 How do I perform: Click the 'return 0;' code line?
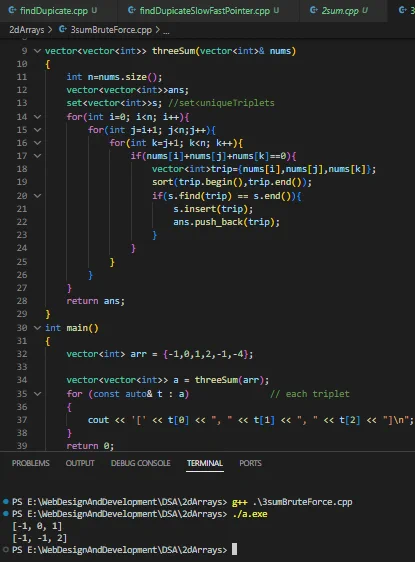[90, 446]
